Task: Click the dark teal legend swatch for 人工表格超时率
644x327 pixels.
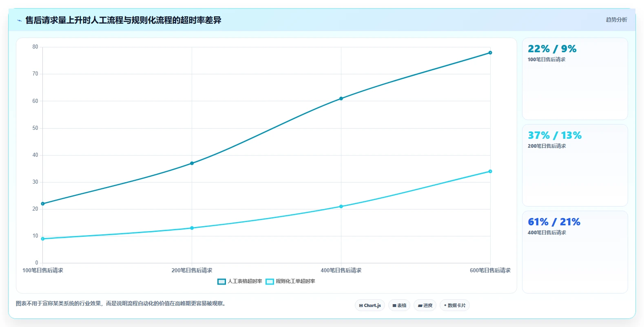Action: tap(221, 282)
